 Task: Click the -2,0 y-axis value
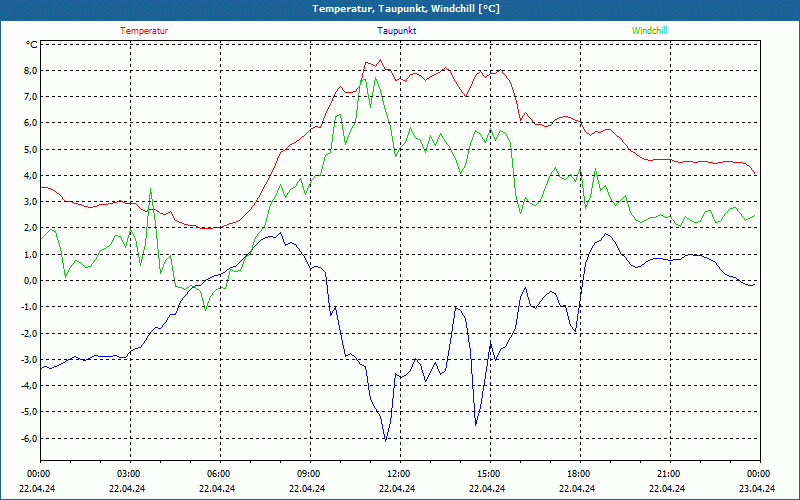pyautogui.click(x=30, y=333)
